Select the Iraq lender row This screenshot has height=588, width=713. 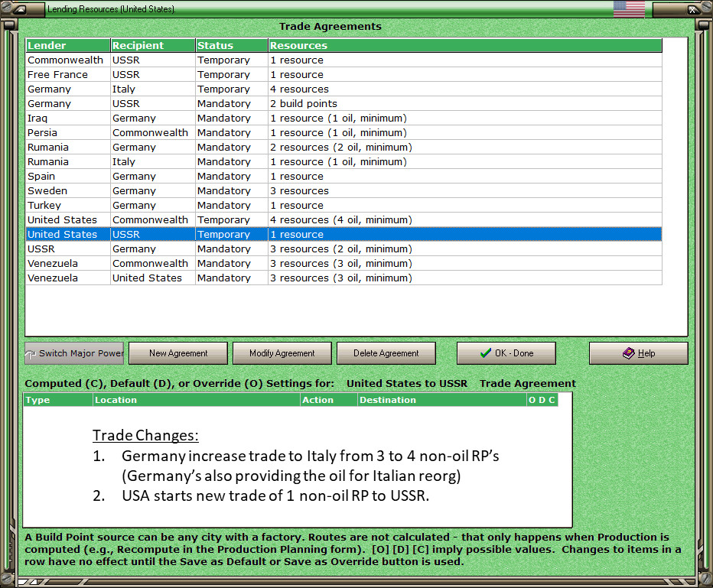pos(343,119)
